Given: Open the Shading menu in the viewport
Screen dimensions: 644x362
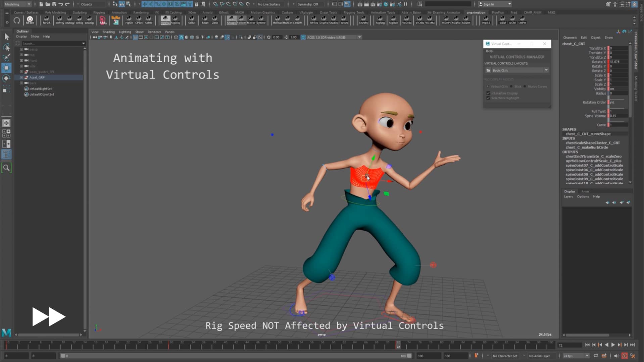Looking at the screenshot, I should pos(109,32).
